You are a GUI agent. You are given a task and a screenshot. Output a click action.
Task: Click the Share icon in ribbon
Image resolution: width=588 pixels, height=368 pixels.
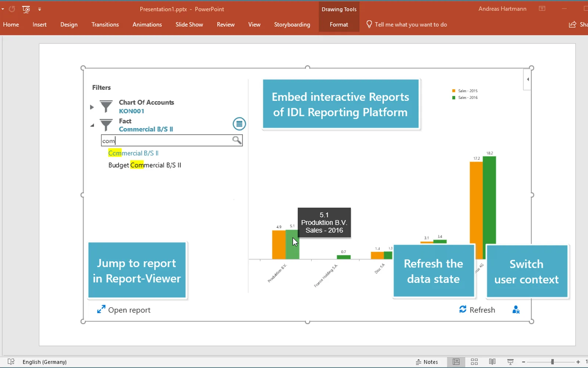(573, 25)
